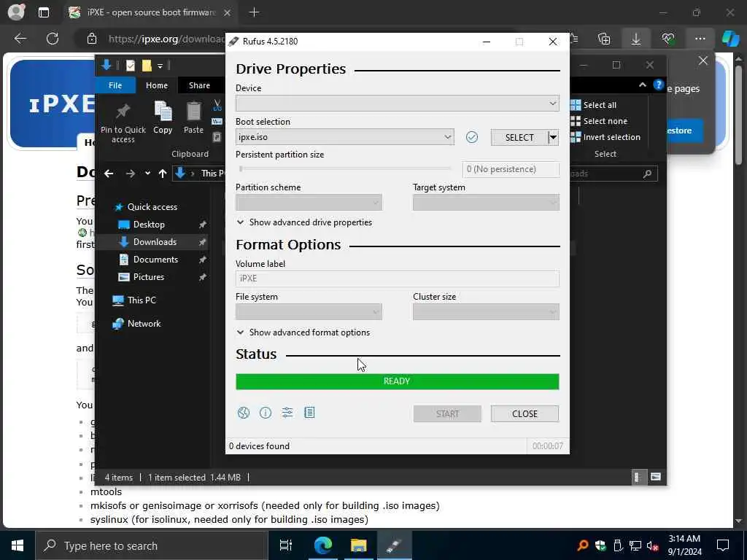This screenshot has height=560, width=747.
Task: Expand Show advanced format options
Action: (x=303, y=332)
